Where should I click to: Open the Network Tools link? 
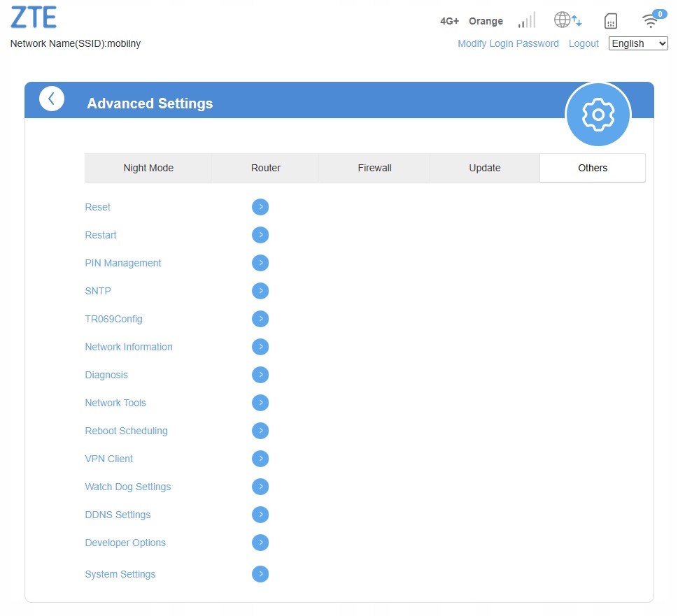tap(115, 403)
